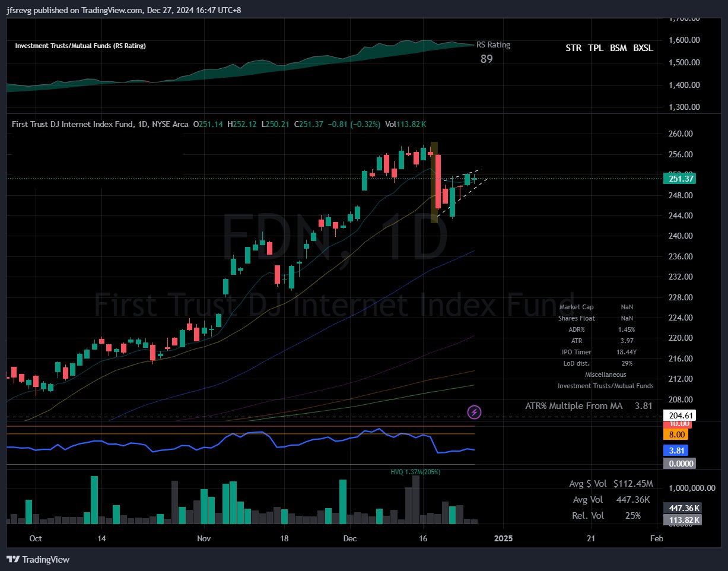Image resolution: width=728 pixels, height=571 pixels.
Task: Click the STR ticker text
Action: tap(574, 48)
